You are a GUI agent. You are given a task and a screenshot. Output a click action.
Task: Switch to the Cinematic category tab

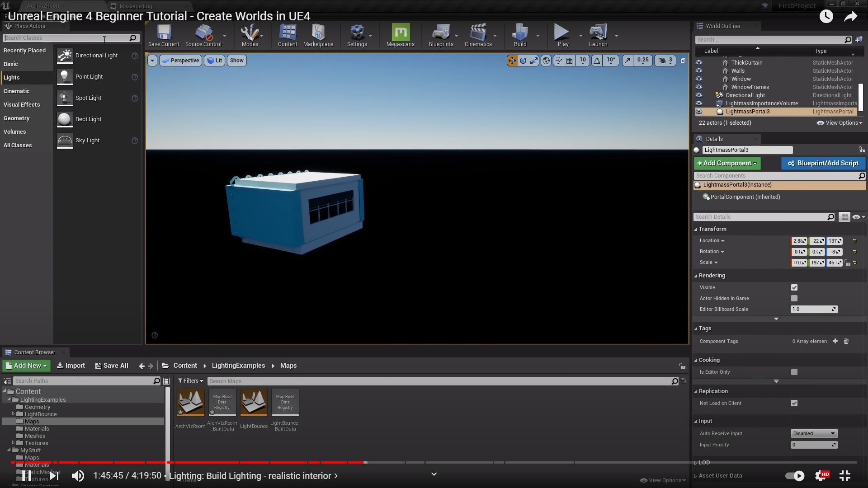pos(17,91)
